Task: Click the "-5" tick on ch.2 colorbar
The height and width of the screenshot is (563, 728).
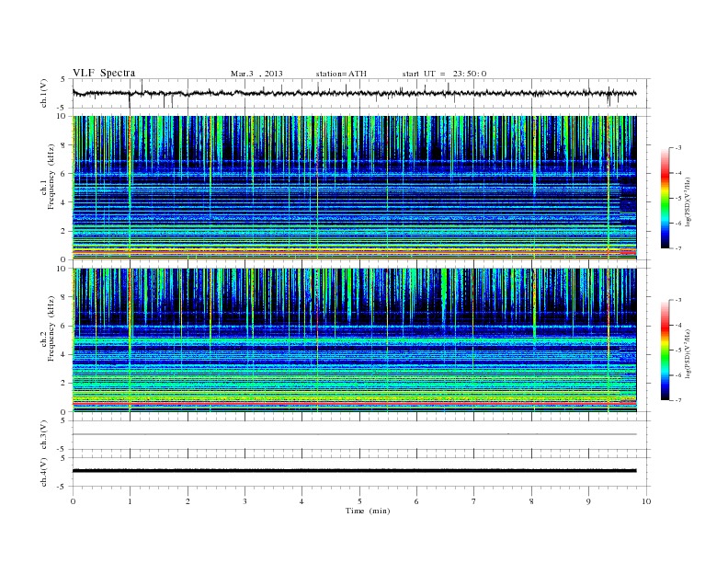Action: (x=678, y=350)
